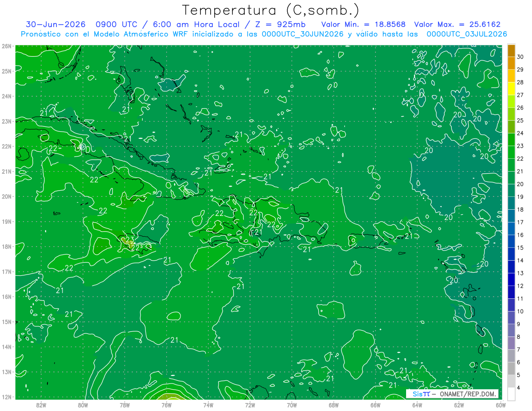The width and height of the screenshot is (532, 411).
Task: Click the '26N' latitude axis label
Action: 7,46
